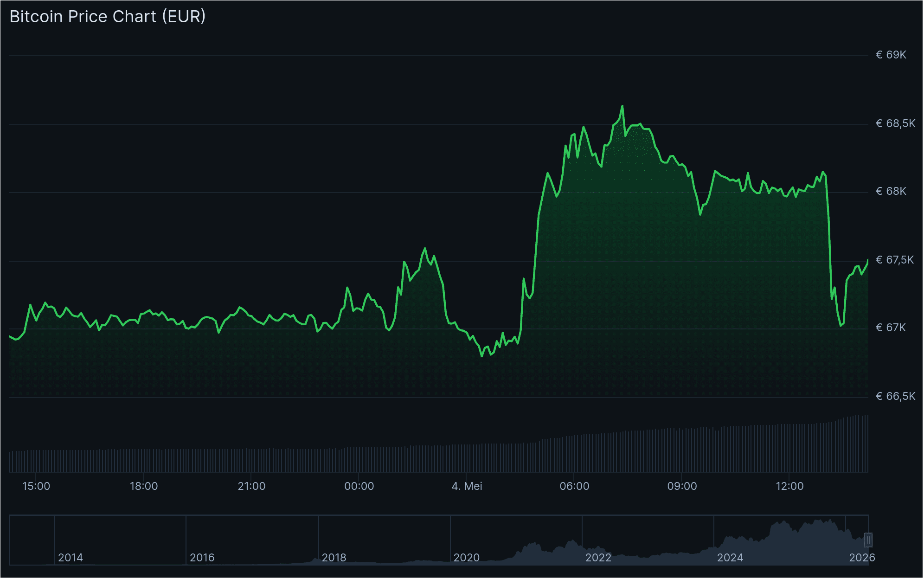924x579 pixels.
Task: Jump to 2016 in the navigator timeline
Action: [x=202, y=558]
